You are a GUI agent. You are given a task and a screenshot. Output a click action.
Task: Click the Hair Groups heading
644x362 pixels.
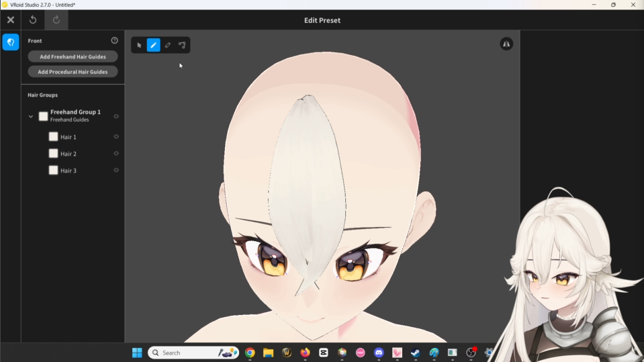[x=43, y=95]
